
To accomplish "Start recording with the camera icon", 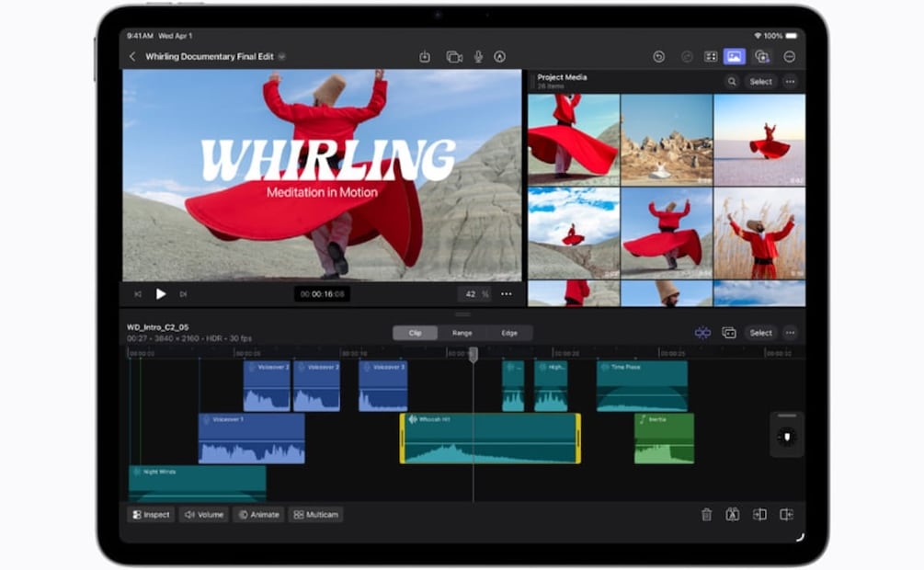I will coord(454,57).
